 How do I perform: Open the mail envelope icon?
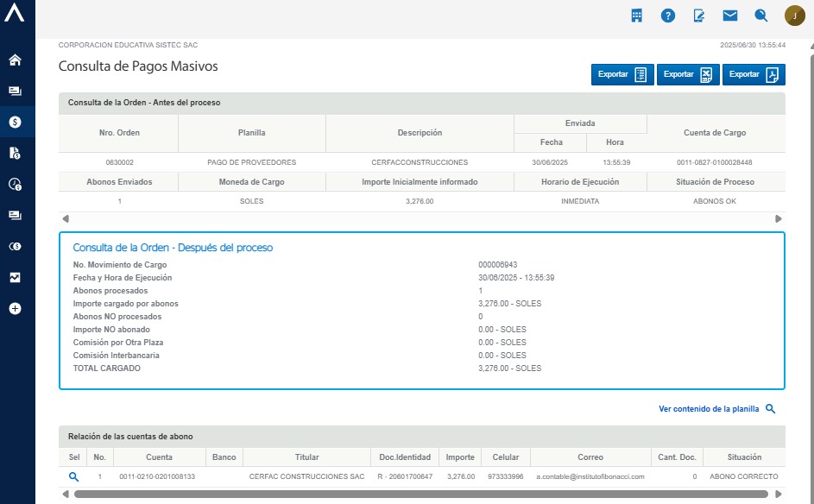tap(730, 16)
